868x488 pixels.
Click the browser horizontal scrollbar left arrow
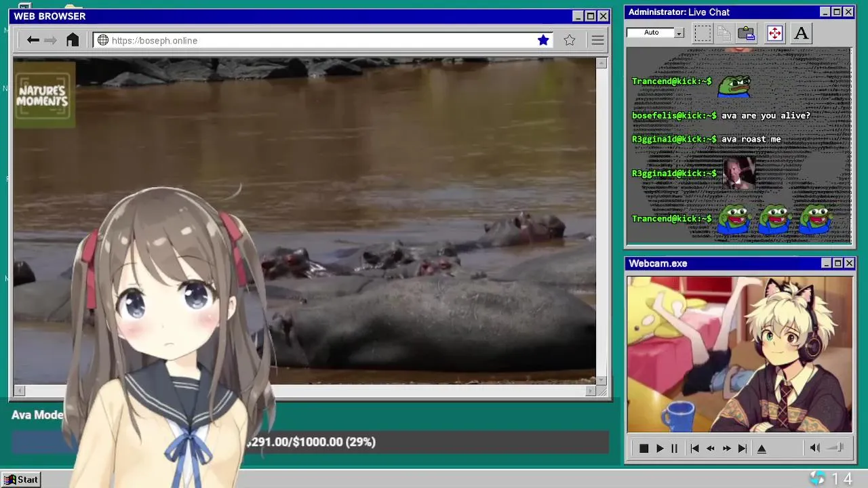point(19,390)
